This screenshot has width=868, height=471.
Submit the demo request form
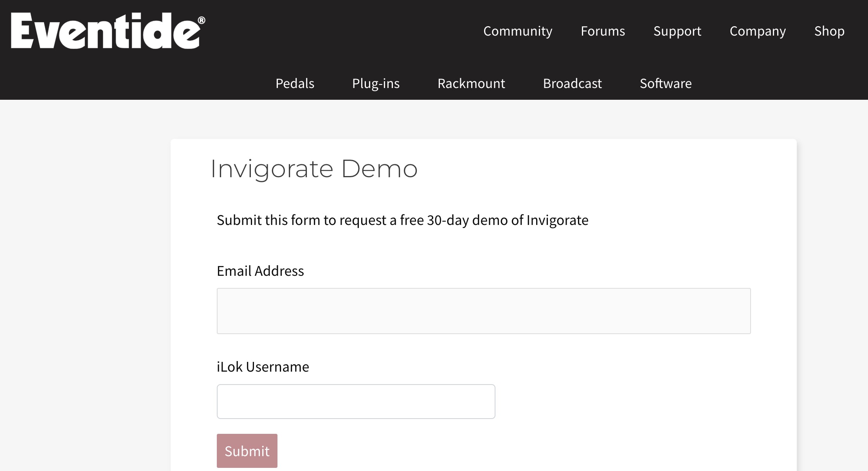coord(247,451)
